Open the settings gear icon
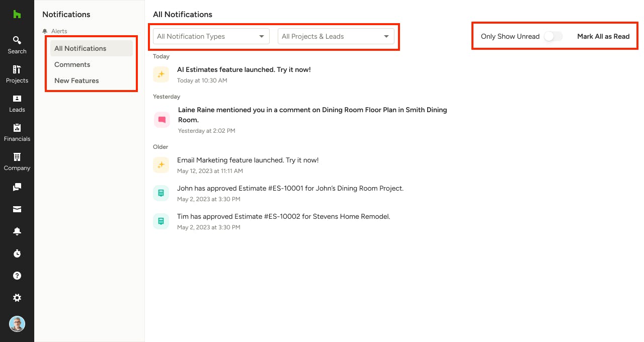The height and width of the screenshot is (342, 644). (x=17, y=298)
